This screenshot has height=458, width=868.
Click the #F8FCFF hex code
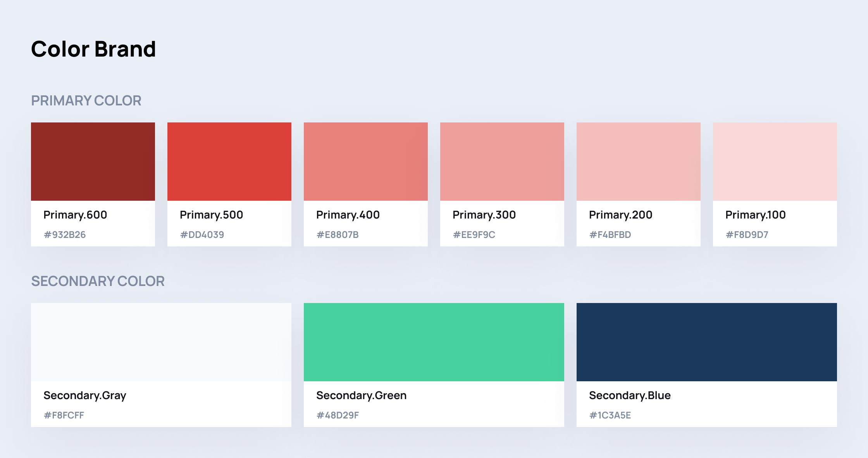(x=64, y=415)
